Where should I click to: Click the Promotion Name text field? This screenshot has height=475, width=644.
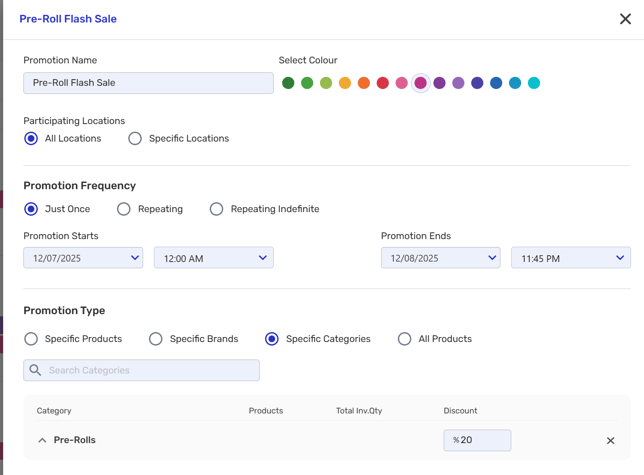point(148,83)
